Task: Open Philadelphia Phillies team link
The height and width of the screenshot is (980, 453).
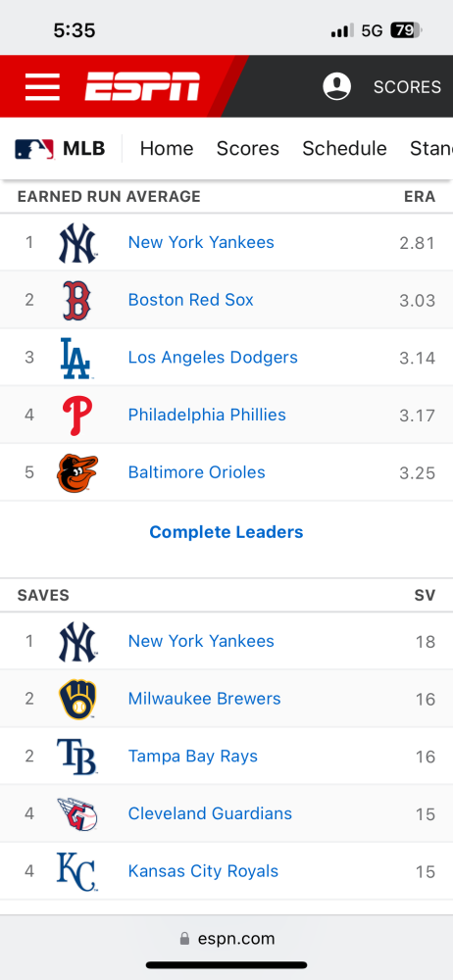Action: click(x=207, y=415)
